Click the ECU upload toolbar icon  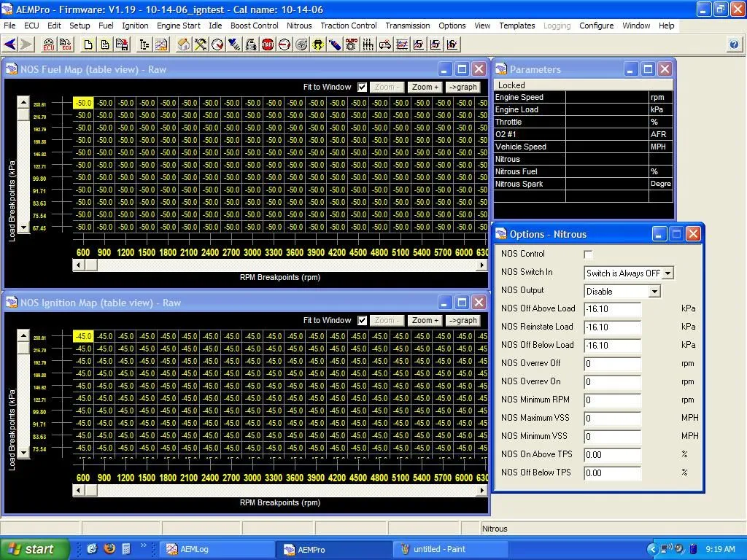click(x=66, y=44)
